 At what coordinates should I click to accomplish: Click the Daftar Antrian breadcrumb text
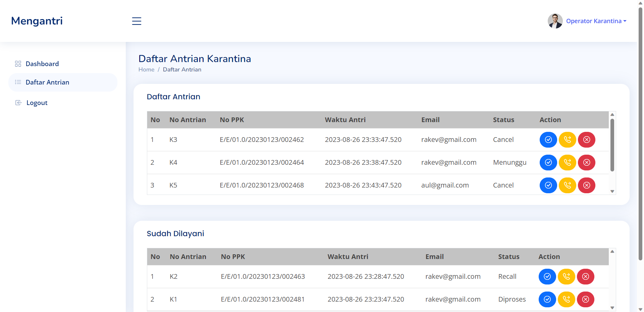182,69
